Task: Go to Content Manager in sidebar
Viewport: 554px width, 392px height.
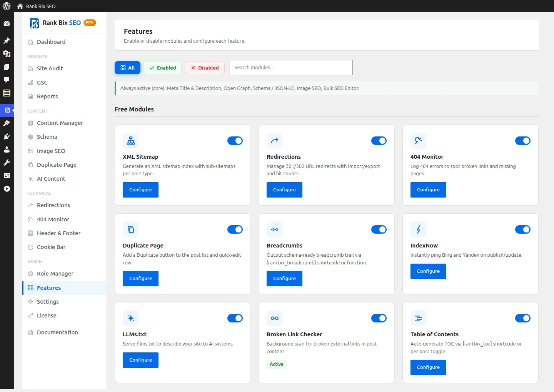Action: (x=65, y=123)
